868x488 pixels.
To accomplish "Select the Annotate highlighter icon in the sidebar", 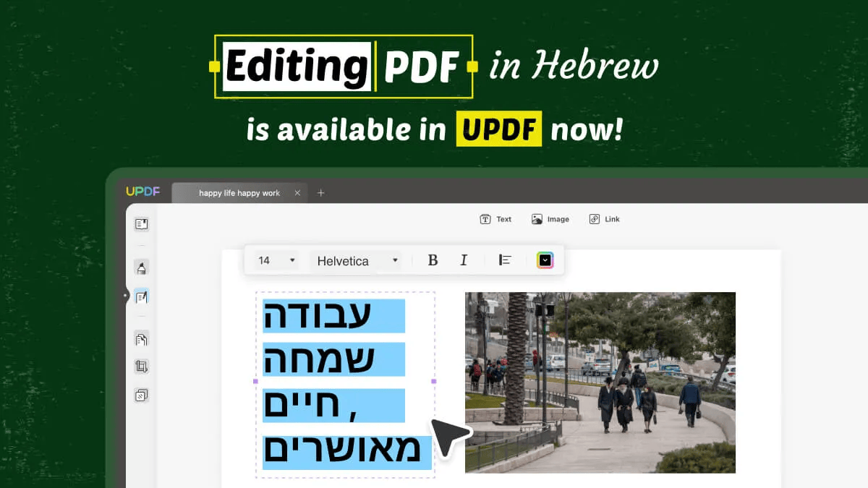I will point(141,267).
